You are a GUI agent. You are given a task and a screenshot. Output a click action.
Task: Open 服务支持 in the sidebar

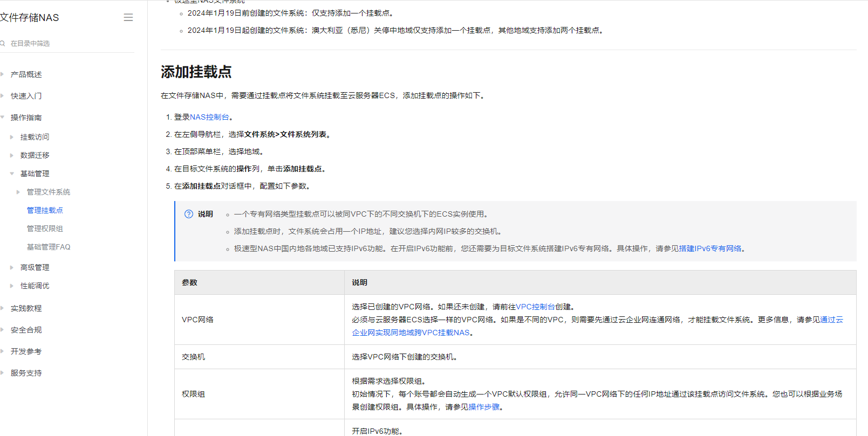click(x=26, y=373)
